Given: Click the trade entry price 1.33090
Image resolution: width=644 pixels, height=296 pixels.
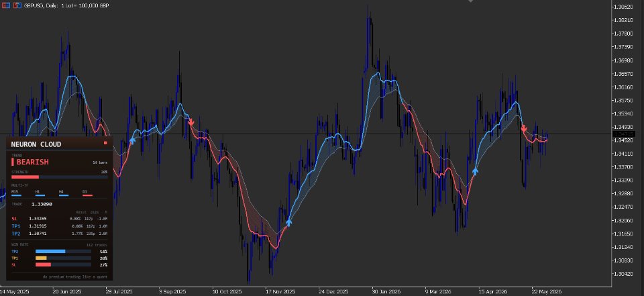Looking at the screenshot, I should [42, 204].
